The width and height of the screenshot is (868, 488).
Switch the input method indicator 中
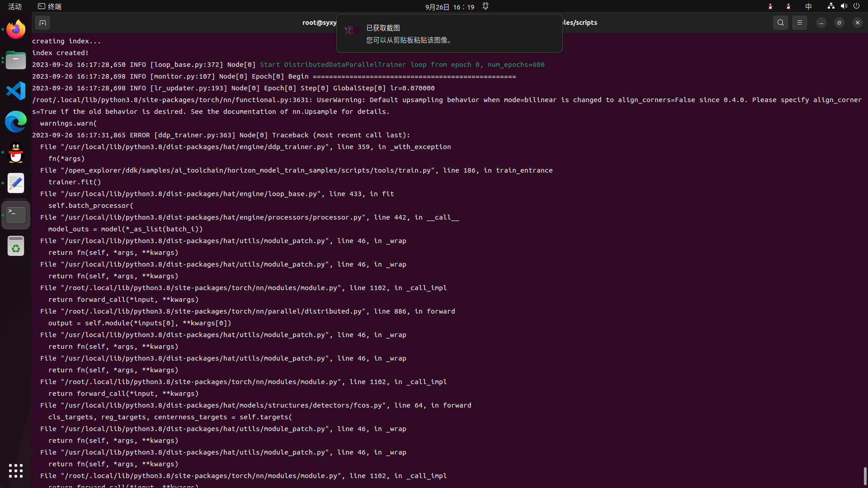click(x=808, y=6)
